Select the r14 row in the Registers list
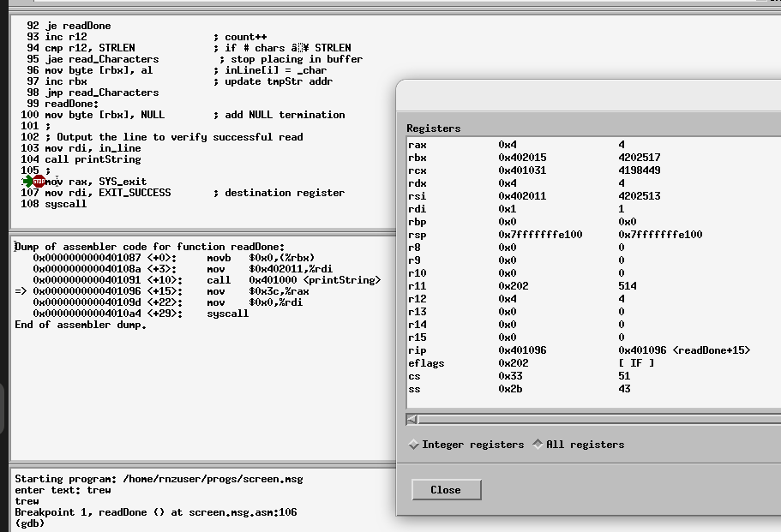The height and width of the screenshot is (532, 781). click(594, 325)
